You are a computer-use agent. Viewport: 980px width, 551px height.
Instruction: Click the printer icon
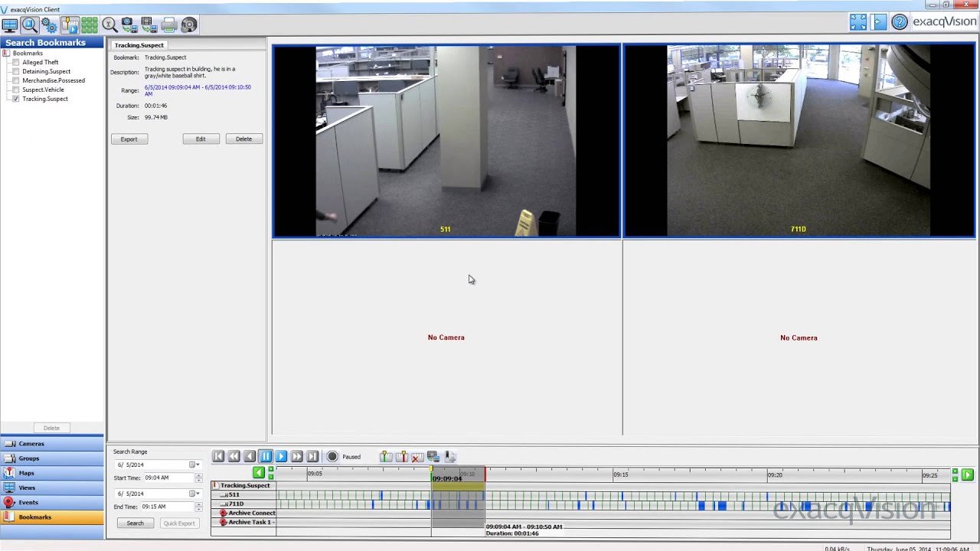169,25
